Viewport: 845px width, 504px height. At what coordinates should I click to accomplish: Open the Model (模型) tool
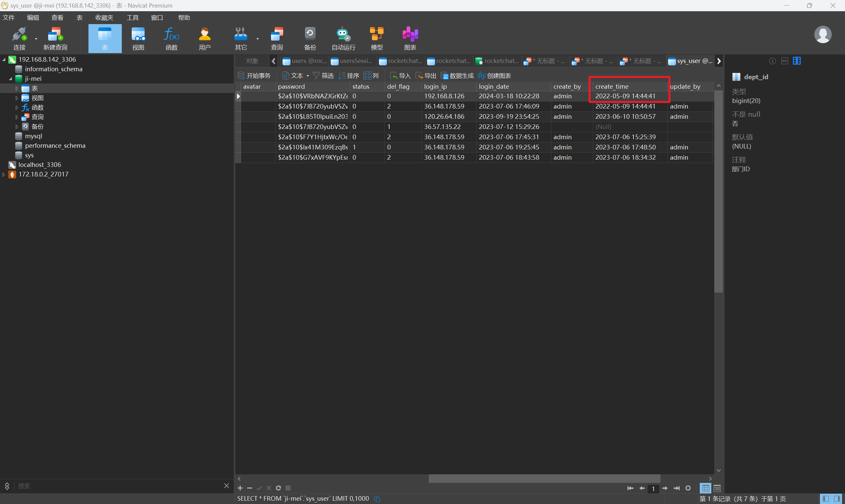(377, 38)
